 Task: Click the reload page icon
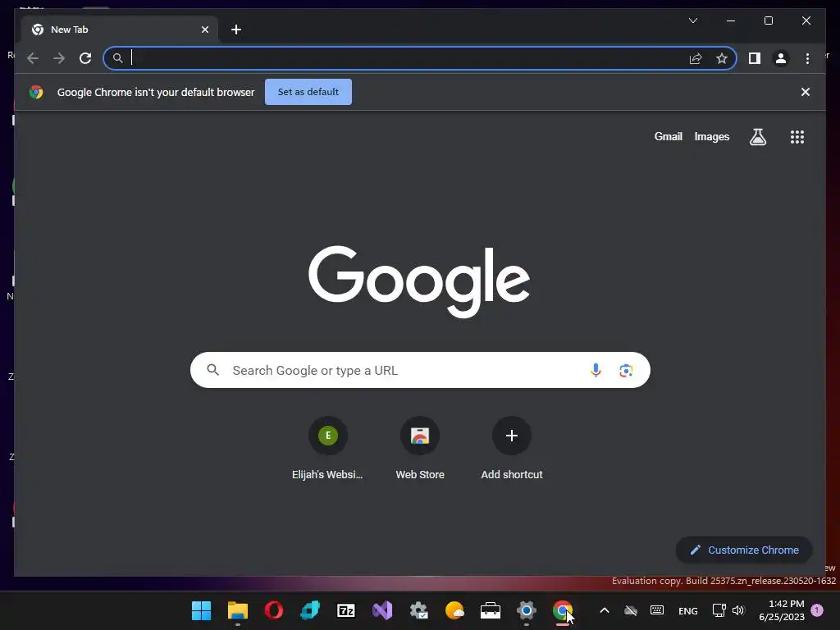85,58
